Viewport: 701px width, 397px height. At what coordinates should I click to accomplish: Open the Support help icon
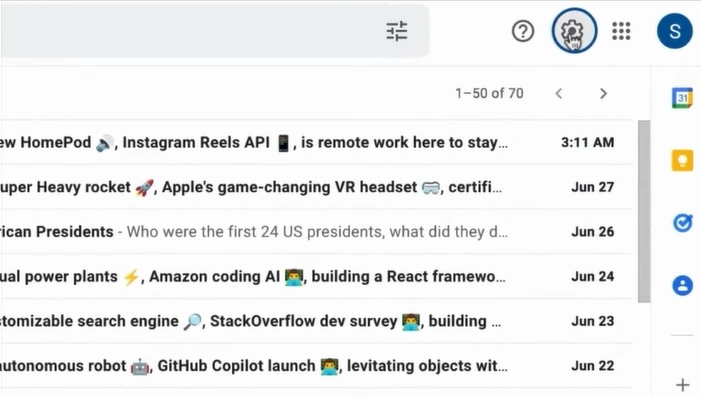pos(523,31)
